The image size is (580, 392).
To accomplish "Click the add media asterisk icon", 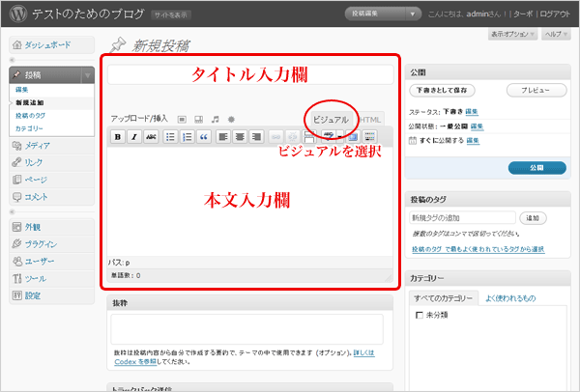I will [231, 120].
